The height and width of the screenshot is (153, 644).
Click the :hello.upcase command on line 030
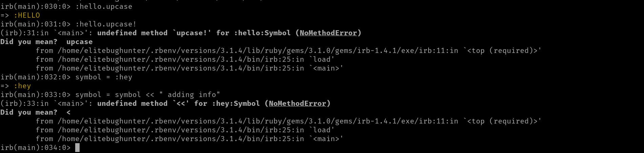click(x=104, y=6)
